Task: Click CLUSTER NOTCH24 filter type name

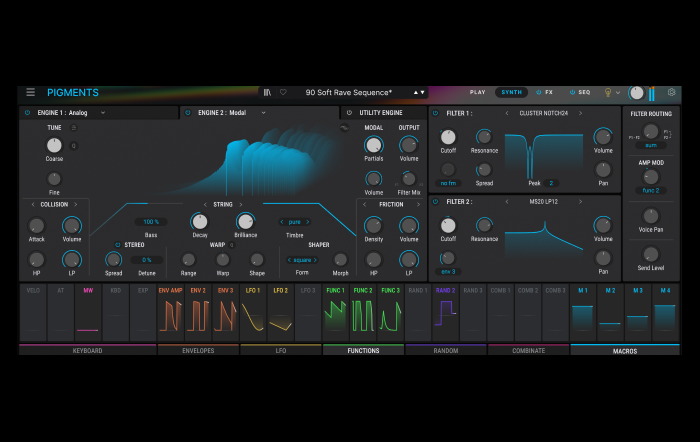Action: tap(543, 113)
